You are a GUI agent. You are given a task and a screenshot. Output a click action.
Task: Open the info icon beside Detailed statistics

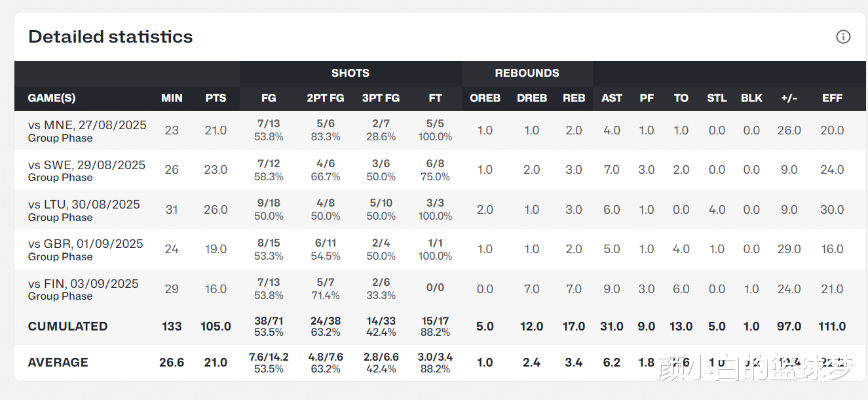(843, 37)
